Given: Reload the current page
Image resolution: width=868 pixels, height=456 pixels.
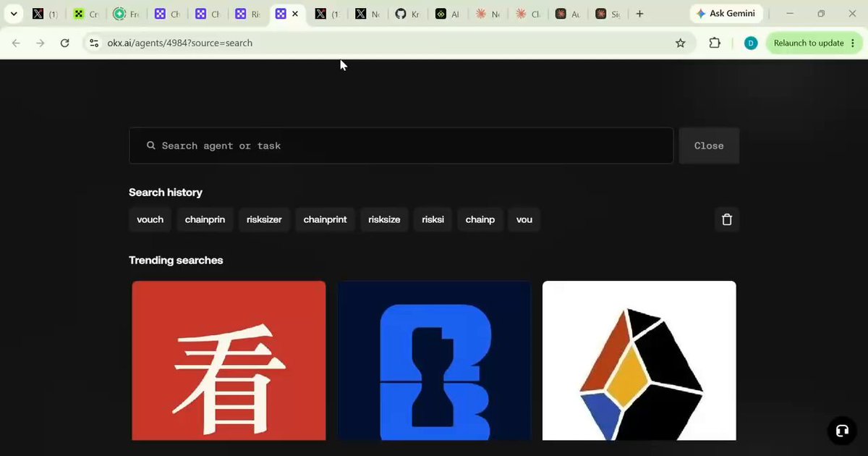Looking at the screenshot, I should pos(64,43).
